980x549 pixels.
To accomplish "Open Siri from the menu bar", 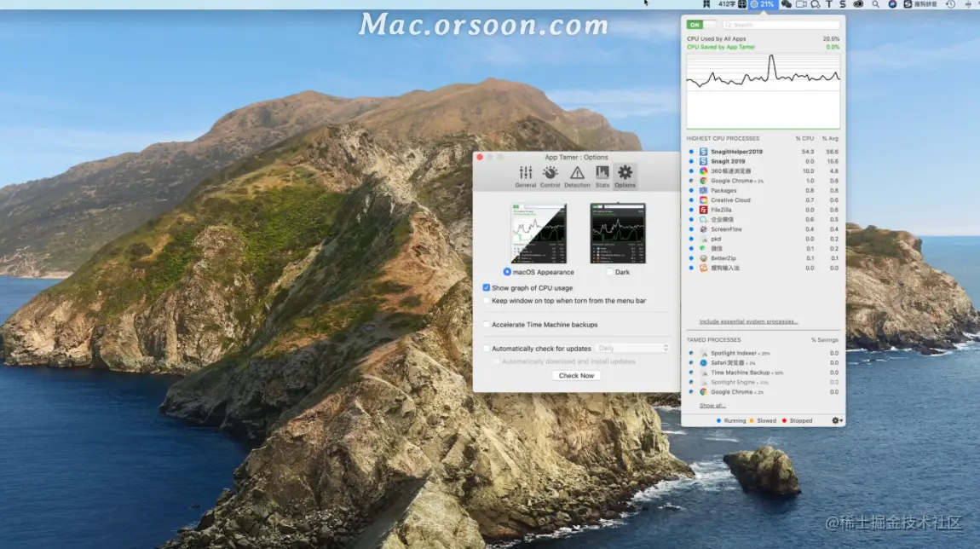I will point(892,4).
